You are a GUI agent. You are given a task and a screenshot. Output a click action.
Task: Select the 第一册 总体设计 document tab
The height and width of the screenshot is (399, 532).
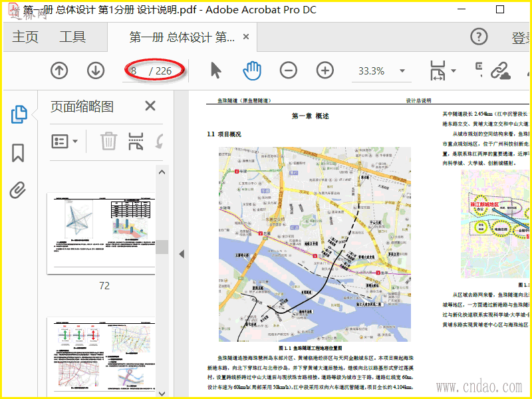pos(182,37)
